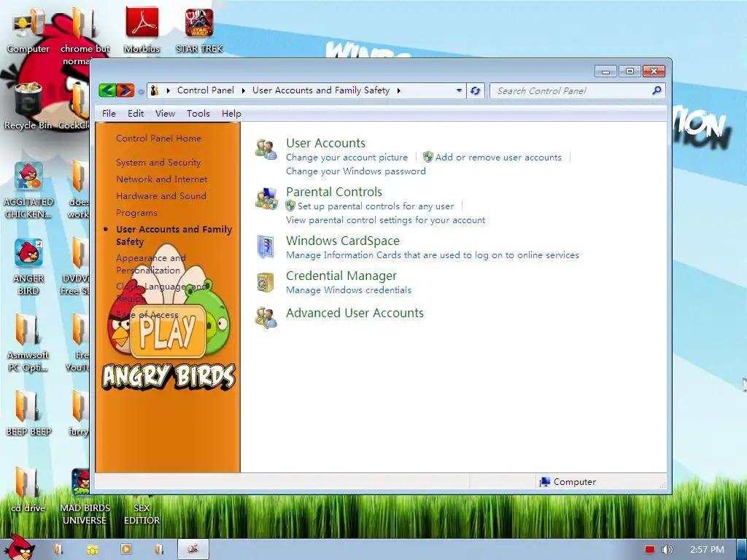The height and width of the screenshot is (560, 747).
Task: Open the yellow folder taskbar icon
Action: (x=93, y=550)
